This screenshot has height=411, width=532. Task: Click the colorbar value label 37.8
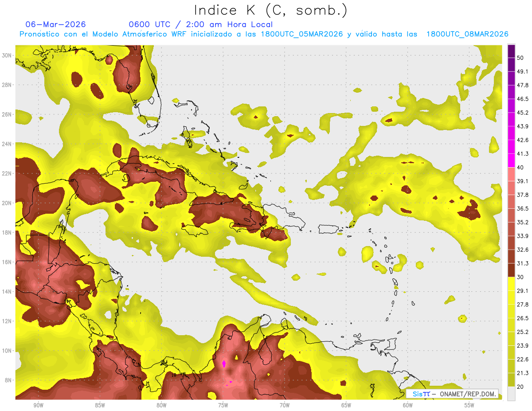523,195
